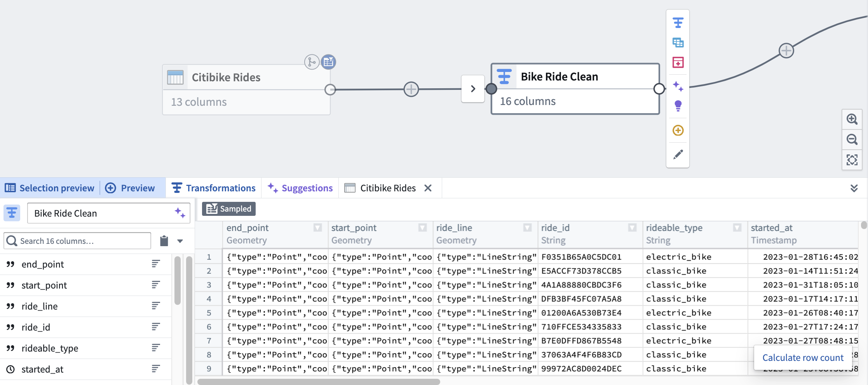Click the sparkle AI icon in node toolbar
This screenshot has width=868, height=385.
(678, 86)
